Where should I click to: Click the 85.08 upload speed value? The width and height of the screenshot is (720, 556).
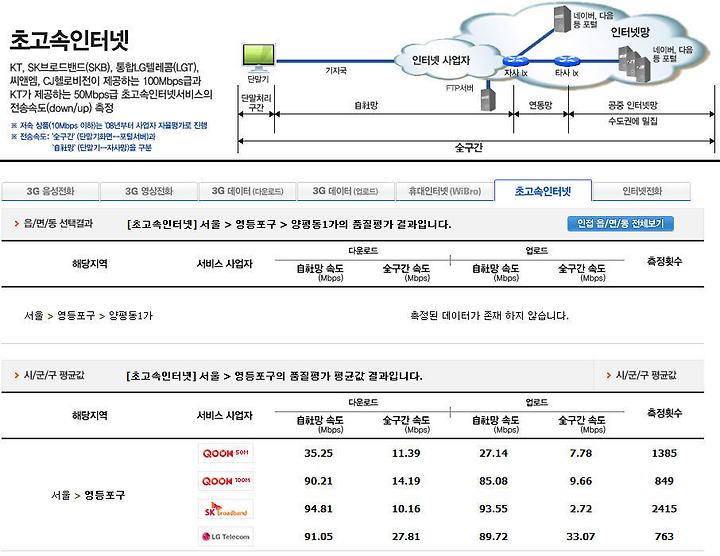(493, 481)
